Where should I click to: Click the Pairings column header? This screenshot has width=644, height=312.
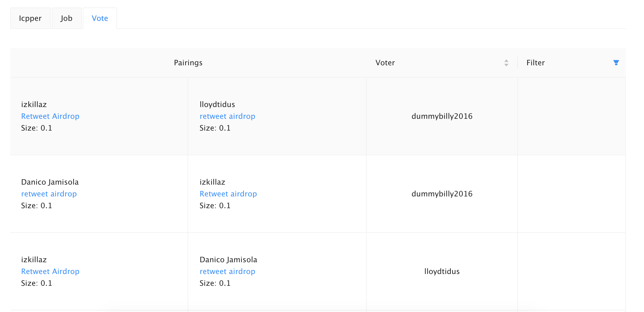point(188,63)
